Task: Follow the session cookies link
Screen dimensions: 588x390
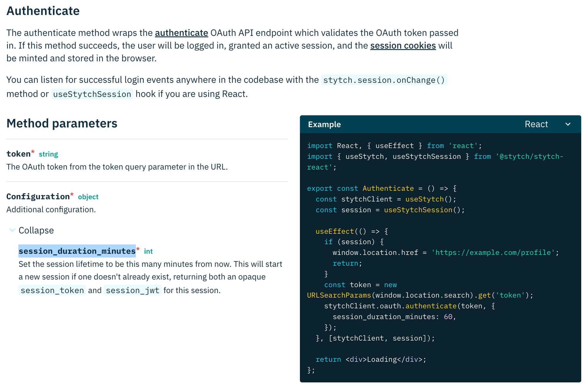Action: [x=403, y=46]
